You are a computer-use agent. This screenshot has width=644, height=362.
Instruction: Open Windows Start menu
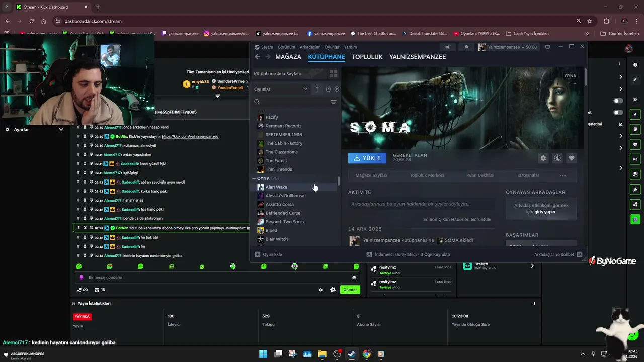coord(263,354)
